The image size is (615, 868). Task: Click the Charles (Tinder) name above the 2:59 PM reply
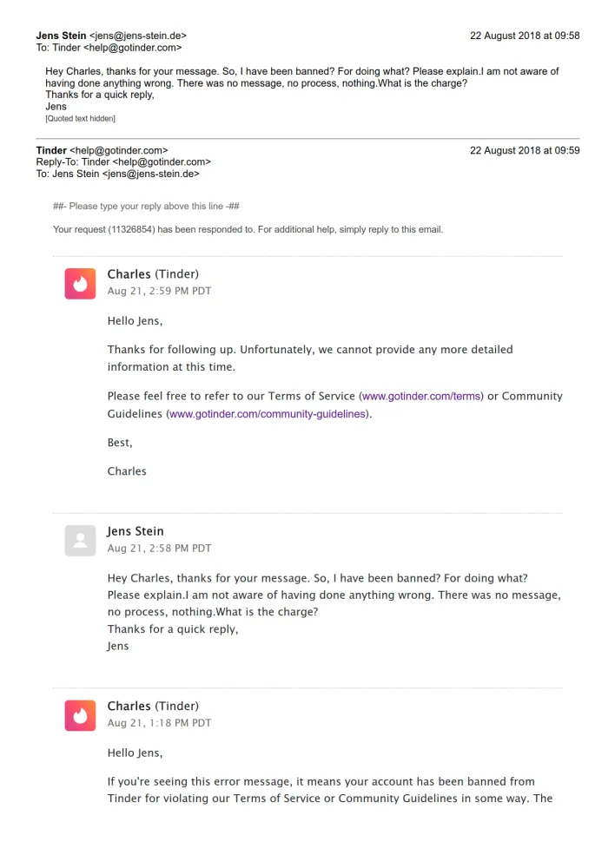(153, 274)
